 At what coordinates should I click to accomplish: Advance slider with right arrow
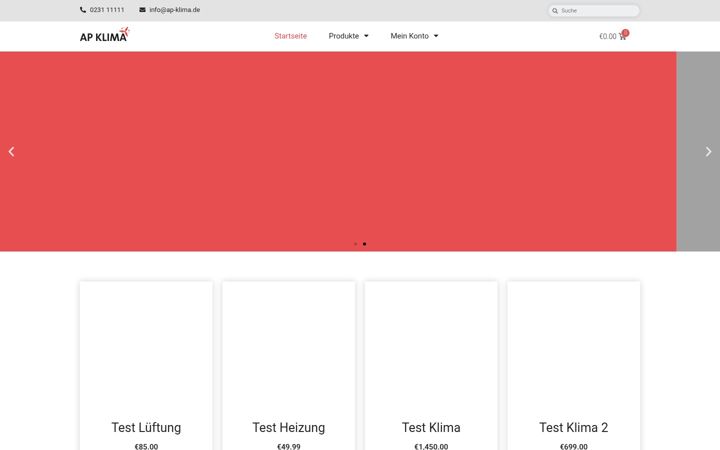tap(709, 152)
